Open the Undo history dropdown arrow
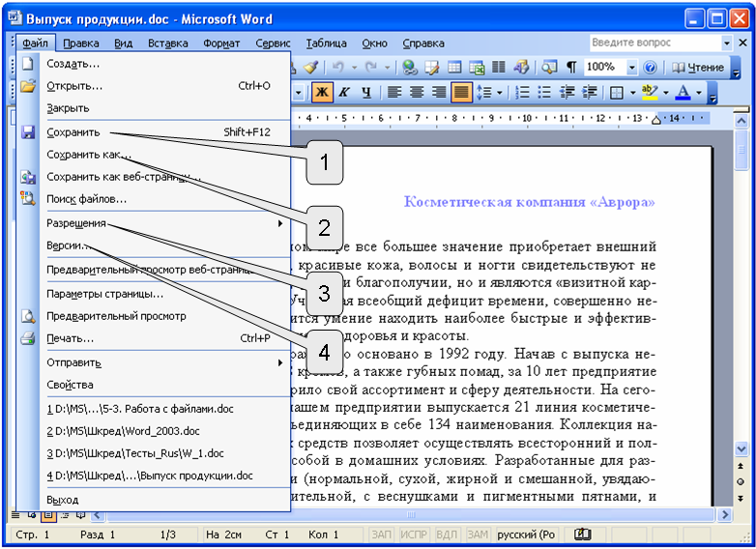Screen dimensions: 756x549 [354, 68]
